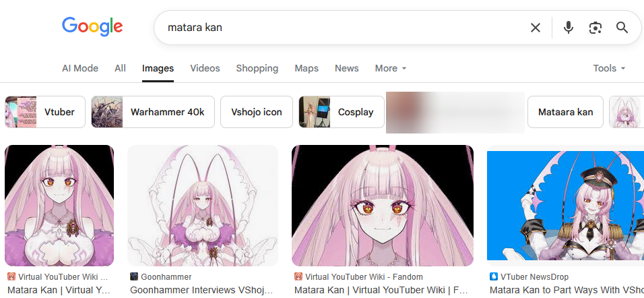Open the Tools dropdown
The image size is (644, 298).
(x=609, y=68)
